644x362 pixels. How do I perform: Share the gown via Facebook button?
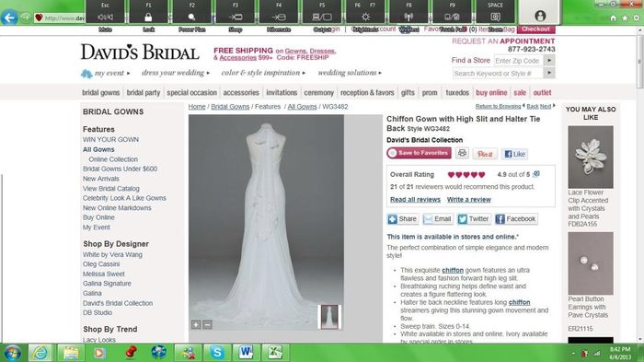tap(515, 219)
